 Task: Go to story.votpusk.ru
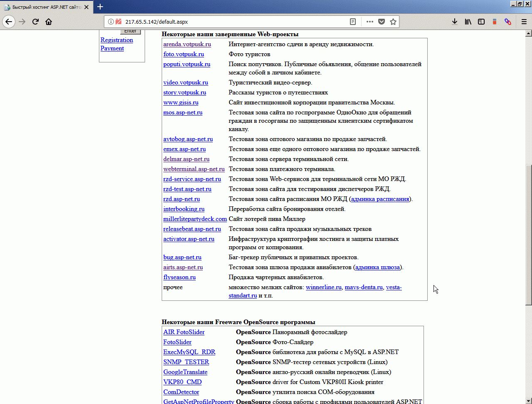[185, 92]
